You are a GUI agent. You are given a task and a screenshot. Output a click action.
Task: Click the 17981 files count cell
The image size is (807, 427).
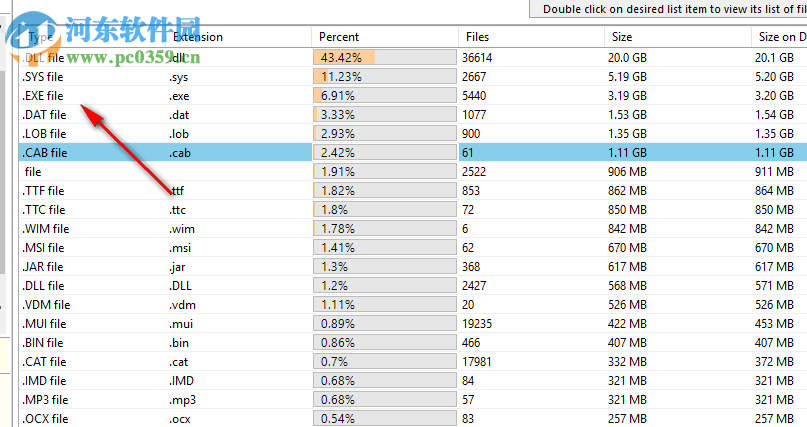click(x=477, y=362)
